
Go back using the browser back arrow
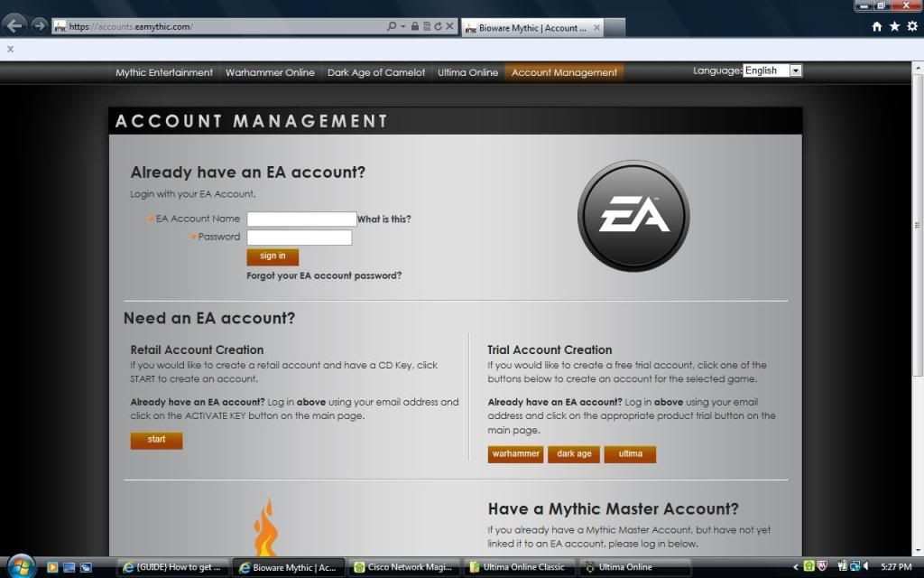tap(14, 25)
